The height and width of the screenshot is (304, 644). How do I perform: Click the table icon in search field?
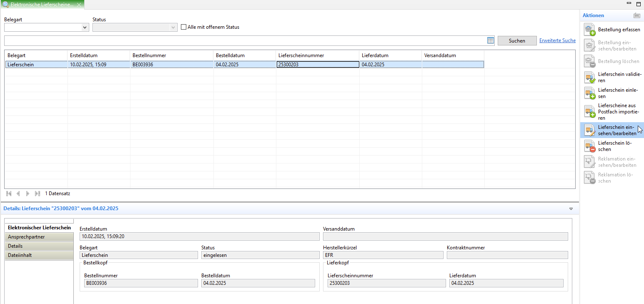(490, 40)
